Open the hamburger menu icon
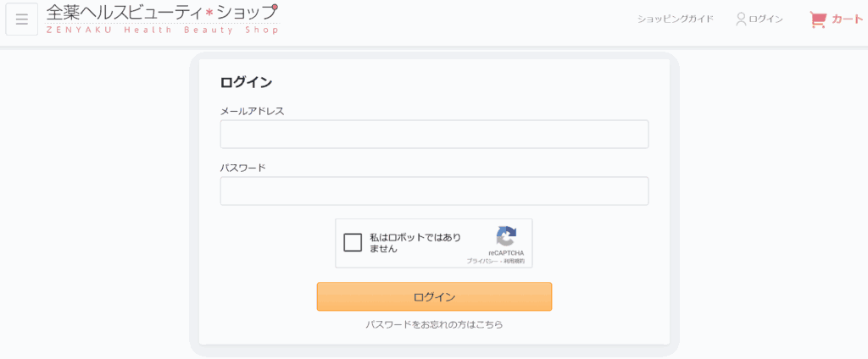 pos(21,19)
